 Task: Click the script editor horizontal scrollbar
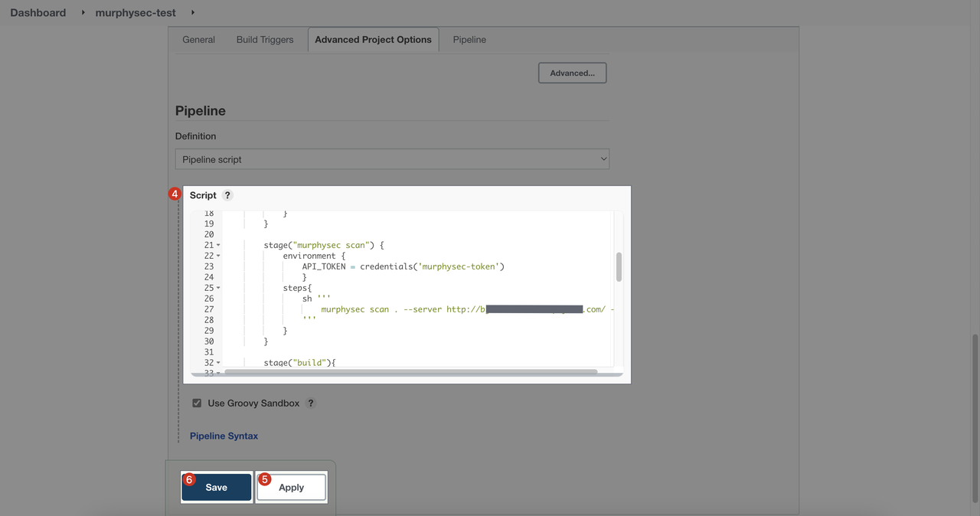click(x=410, y=372)
